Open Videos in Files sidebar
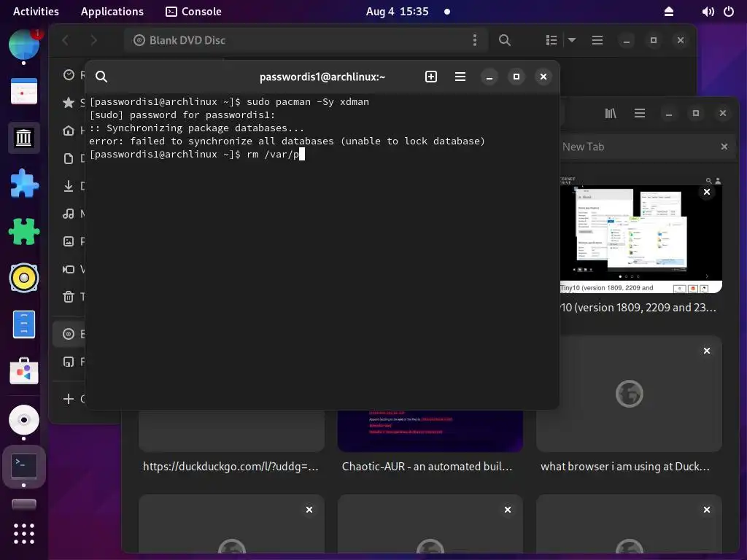 [69, 269]
